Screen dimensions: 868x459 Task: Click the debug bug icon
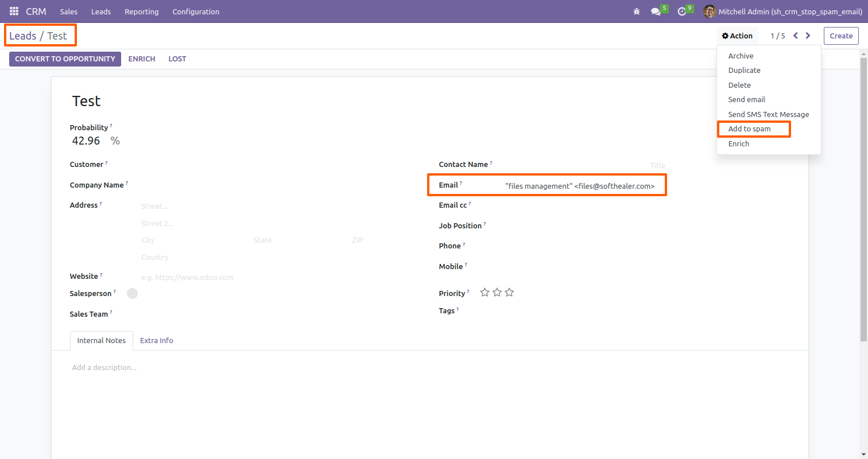pos(636,11)
